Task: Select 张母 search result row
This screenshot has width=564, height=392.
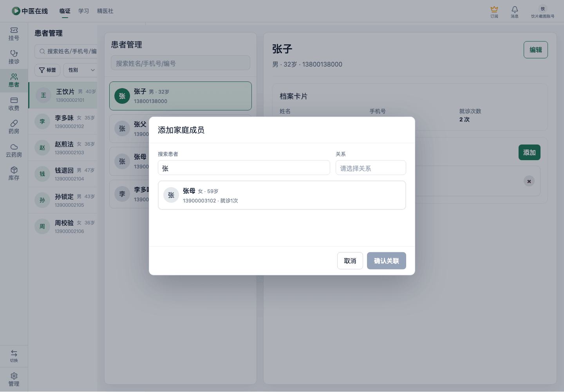Action: click(x=282, y=195)
